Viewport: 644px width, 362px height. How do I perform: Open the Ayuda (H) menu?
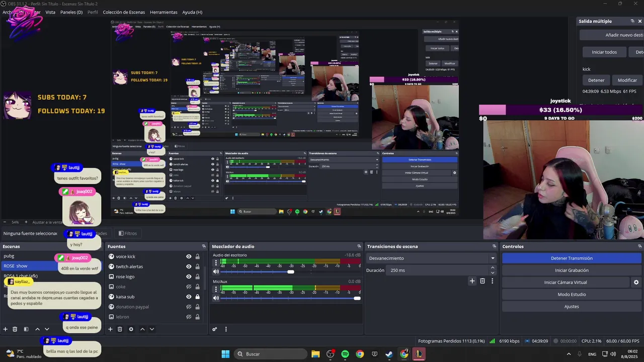pos(192,12)
